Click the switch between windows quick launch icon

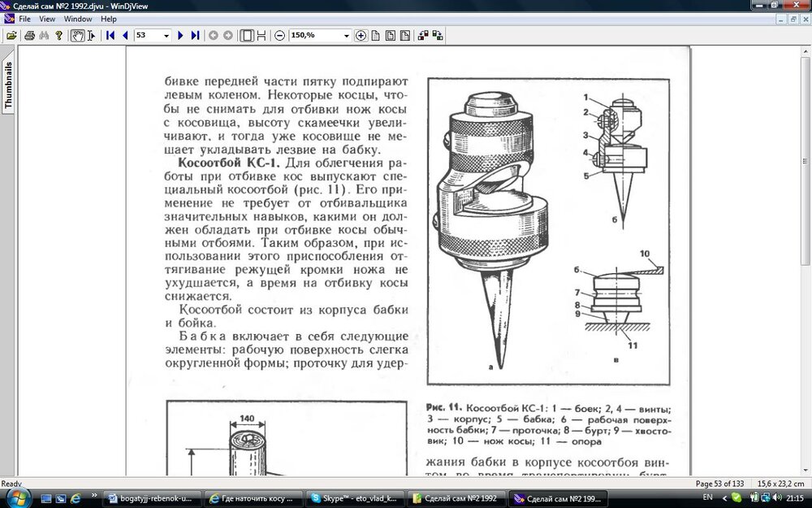(61, 499)
